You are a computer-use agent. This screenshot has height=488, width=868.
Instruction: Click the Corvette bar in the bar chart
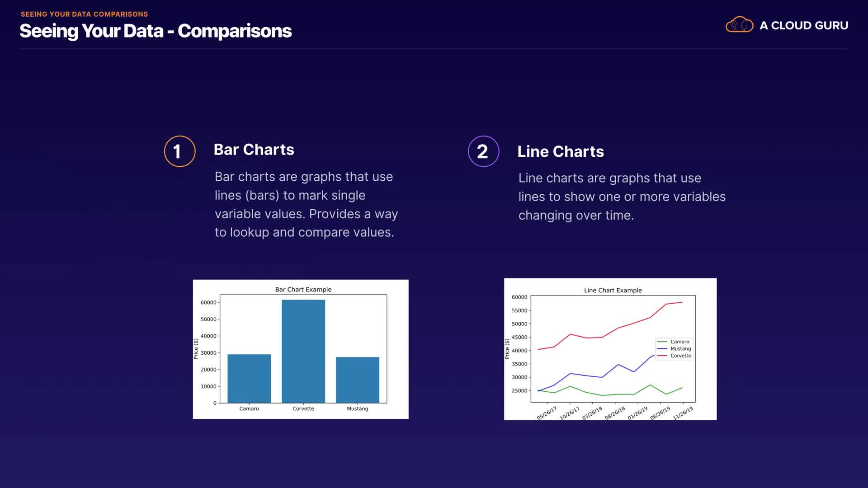(303, 351)
